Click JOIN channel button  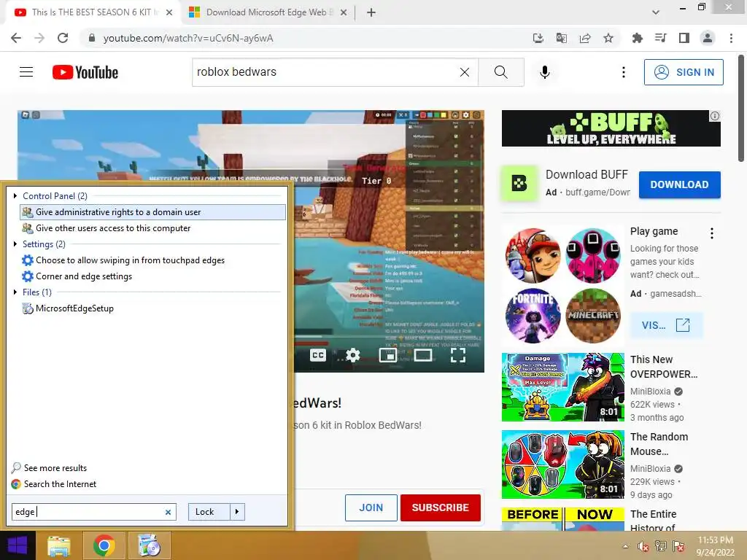(x=371, y=507)
